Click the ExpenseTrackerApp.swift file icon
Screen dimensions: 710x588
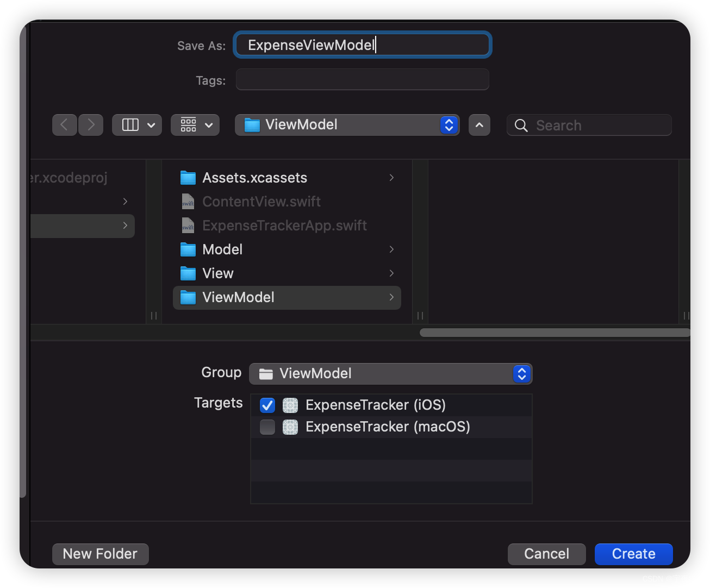coord(188,226)
